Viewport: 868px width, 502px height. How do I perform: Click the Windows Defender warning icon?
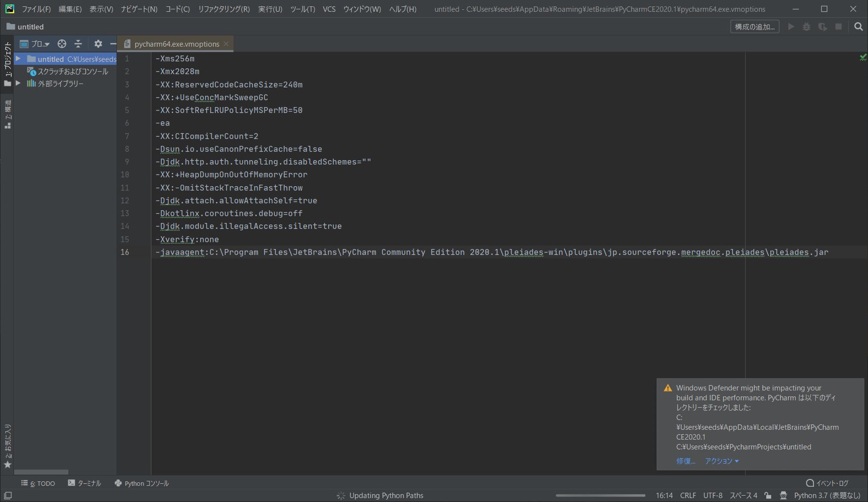tap(667, 388)
